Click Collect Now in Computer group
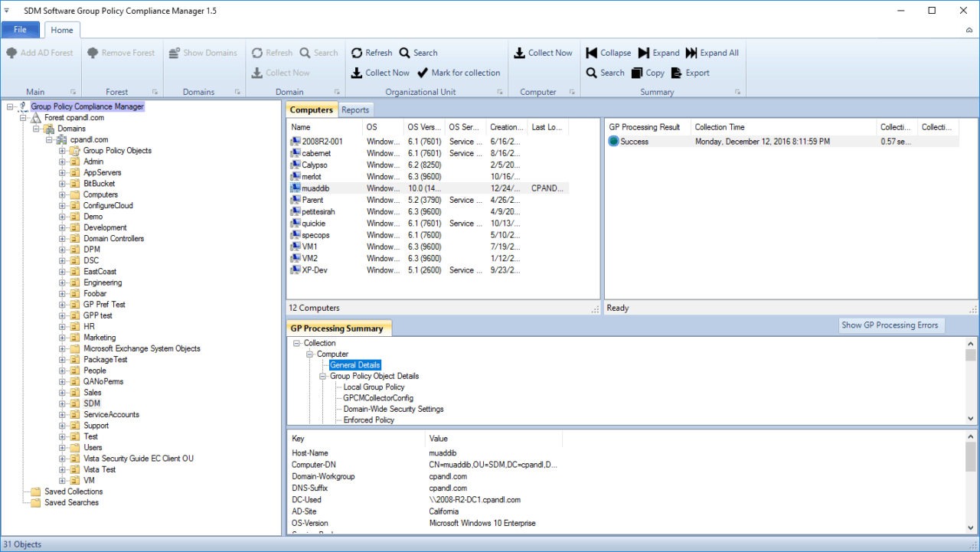 click(x=543, y=53)
